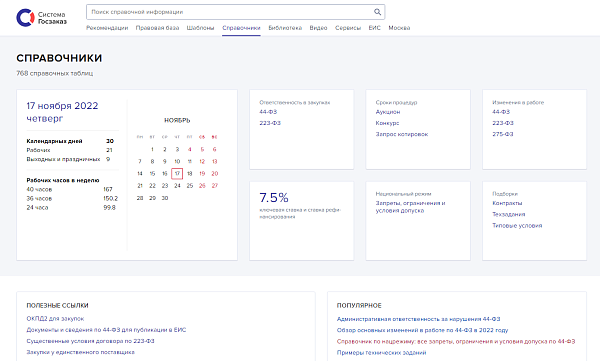Select day 1 in November calendar
This screenshot has height=361, width=600.
[x=152, y=149]
